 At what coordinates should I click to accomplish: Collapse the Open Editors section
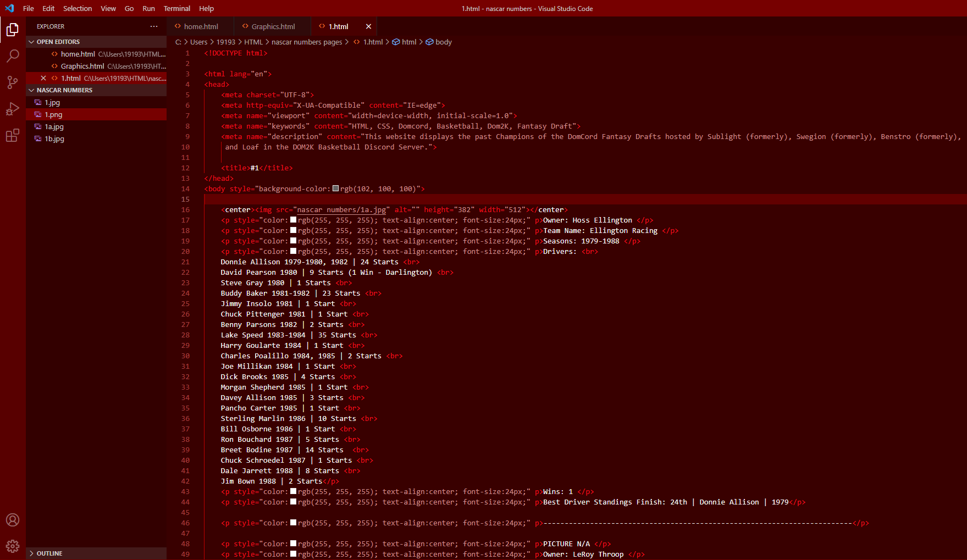pos(96,42)
